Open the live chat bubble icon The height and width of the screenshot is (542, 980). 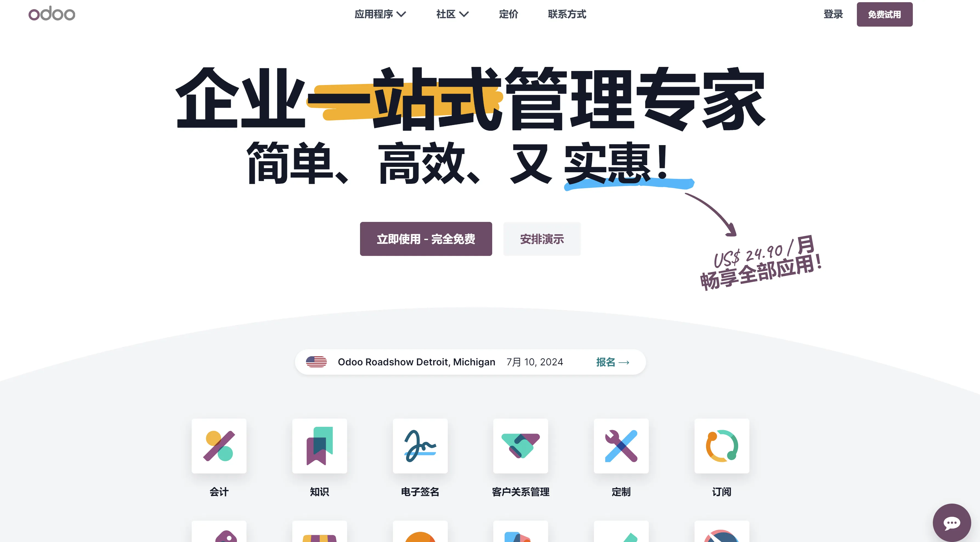coord(951,523)
